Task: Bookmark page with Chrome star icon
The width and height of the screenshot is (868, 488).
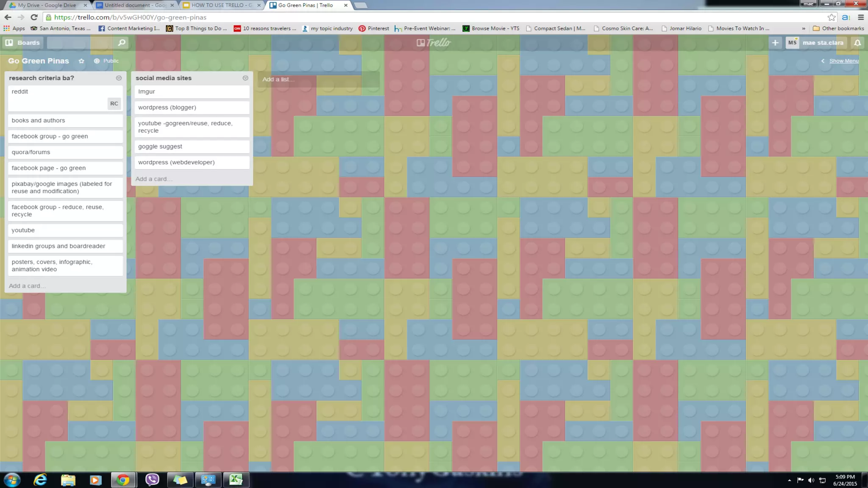Action: click(x=832, y=17)
